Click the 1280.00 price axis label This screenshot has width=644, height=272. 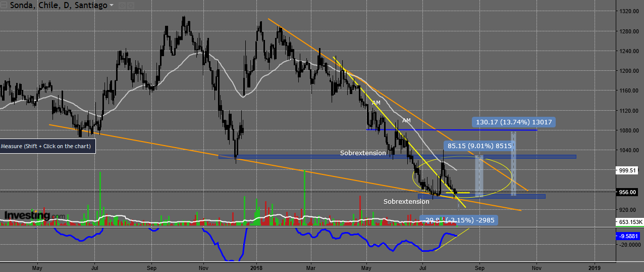pyautogui.click(x=629, y=31)
